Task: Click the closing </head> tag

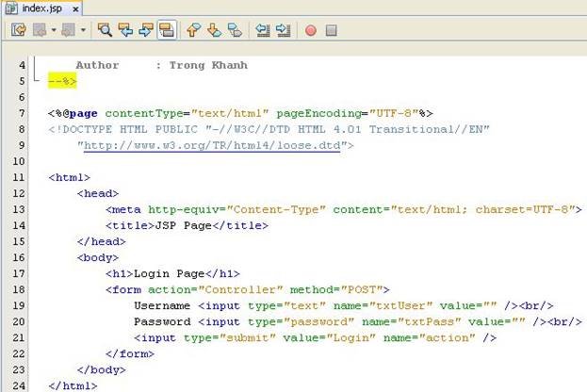Action: coord(101,241)
